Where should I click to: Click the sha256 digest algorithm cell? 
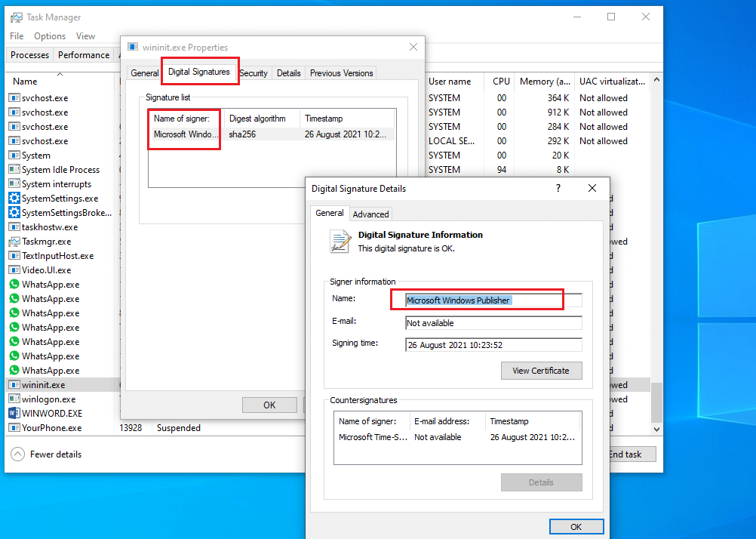point(242,134)
